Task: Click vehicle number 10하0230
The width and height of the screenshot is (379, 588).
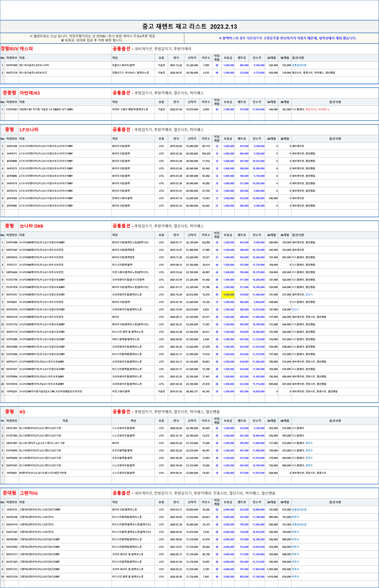Action: [12, 391]
